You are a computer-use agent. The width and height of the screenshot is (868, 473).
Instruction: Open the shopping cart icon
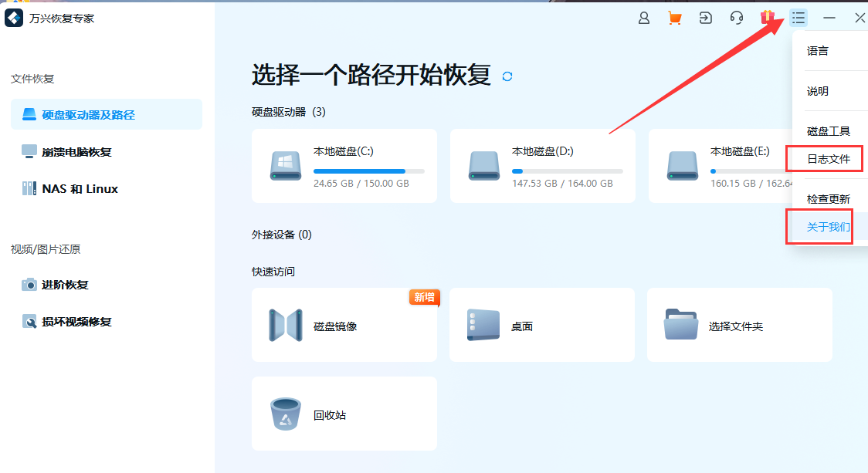coord(674,19)
